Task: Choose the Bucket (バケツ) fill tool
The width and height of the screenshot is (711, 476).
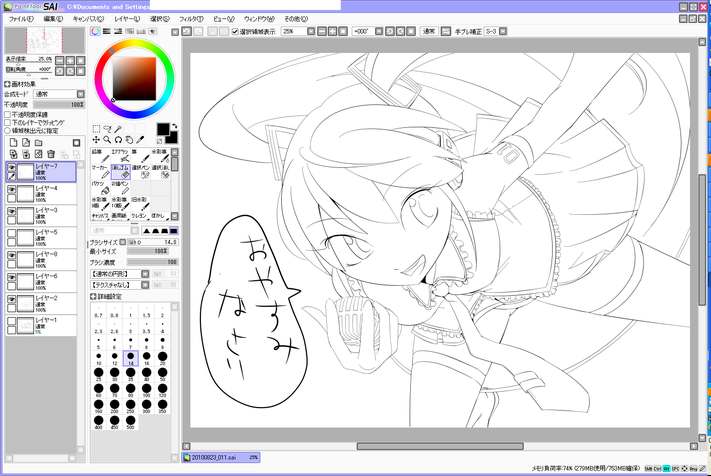Action: click(x=101, y=188)
